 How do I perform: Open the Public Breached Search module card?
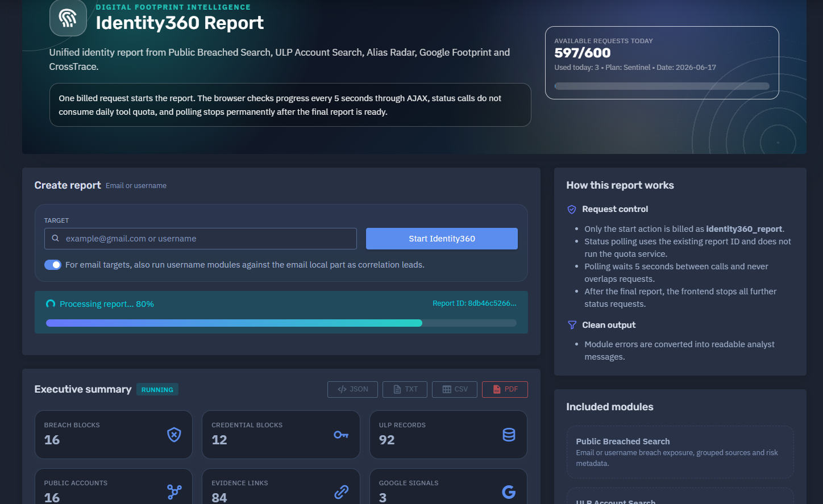[x=680, y=452]
